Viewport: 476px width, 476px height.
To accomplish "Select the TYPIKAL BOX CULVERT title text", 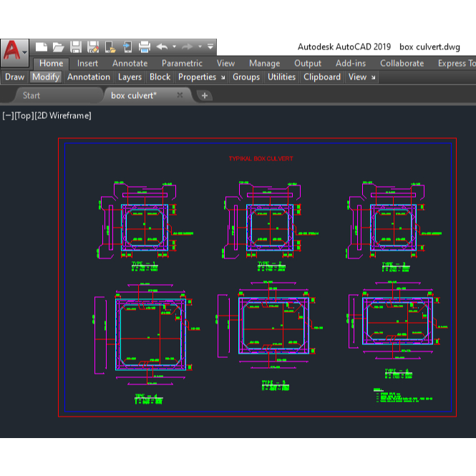I will pyautogui.click(x=261, y=159).
